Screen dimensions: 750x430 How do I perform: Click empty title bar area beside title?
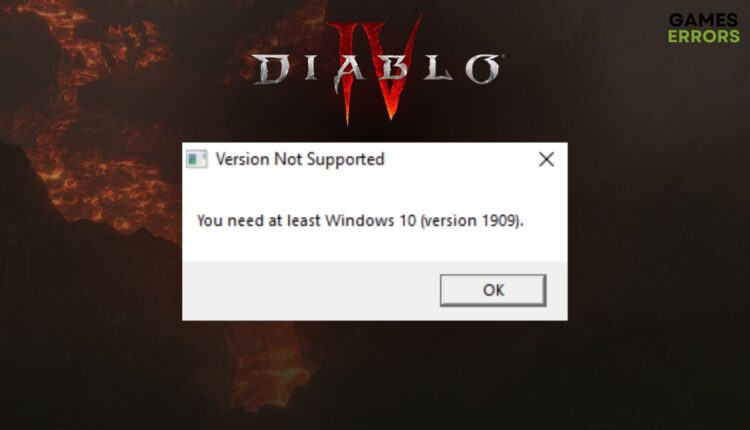pos(459,159)
